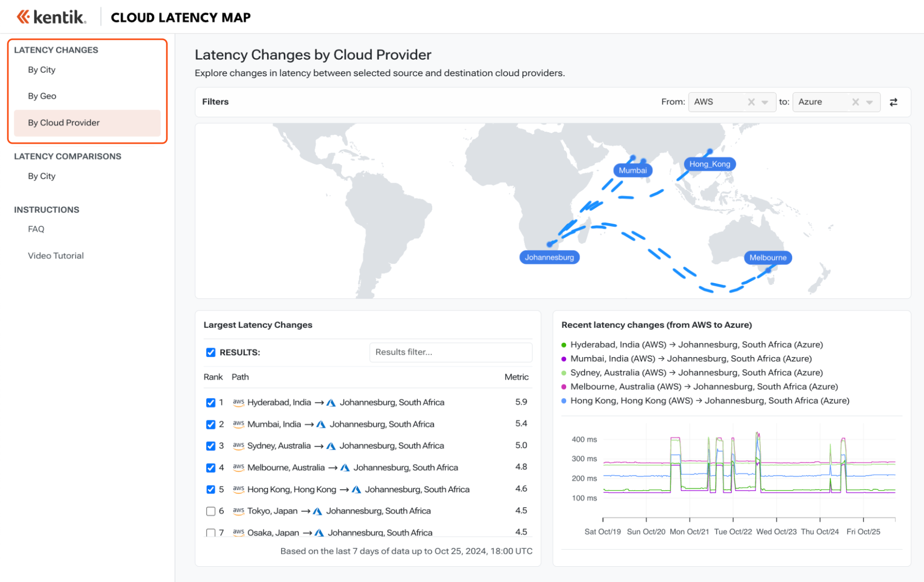This screenshot has width=924, height=582.
Task: Click Azure icon on Sydney row
Action: click(x=331, y=446)
